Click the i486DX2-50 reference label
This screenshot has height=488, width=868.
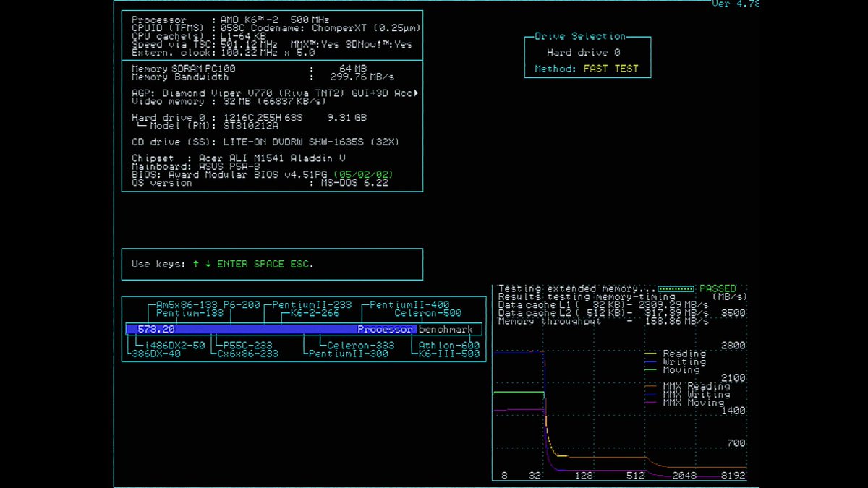(174, 346)
